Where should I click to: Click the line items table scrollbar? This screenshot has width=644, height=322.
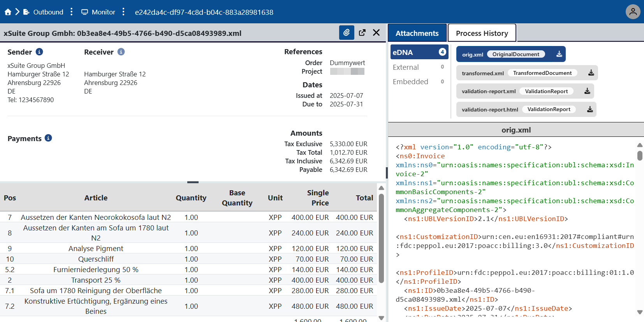tap(381, 238)
